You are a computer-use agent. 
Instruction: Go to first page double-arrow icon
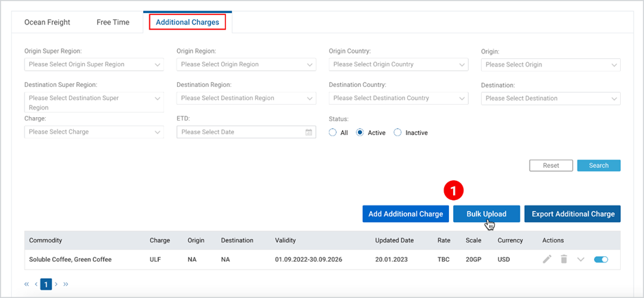[x=27, y=284]
